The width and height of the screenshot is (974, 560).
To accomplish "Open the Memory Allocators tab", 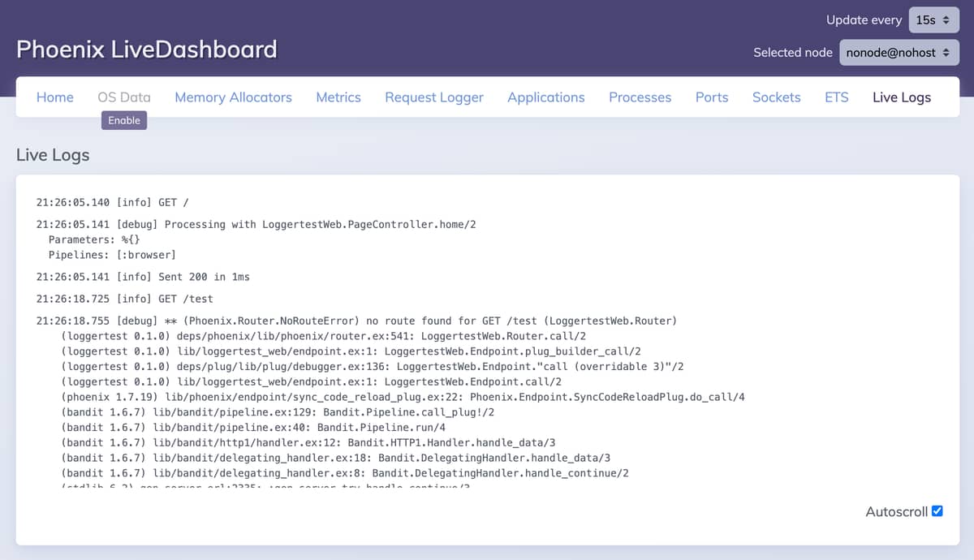I will [233, 97].
